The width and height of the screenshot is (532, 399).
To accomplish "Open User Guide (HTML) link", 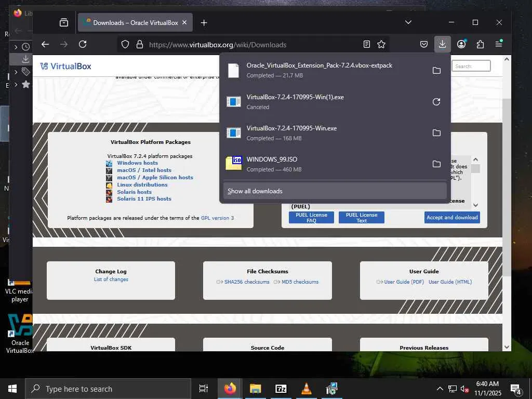I will pos(450,282).
